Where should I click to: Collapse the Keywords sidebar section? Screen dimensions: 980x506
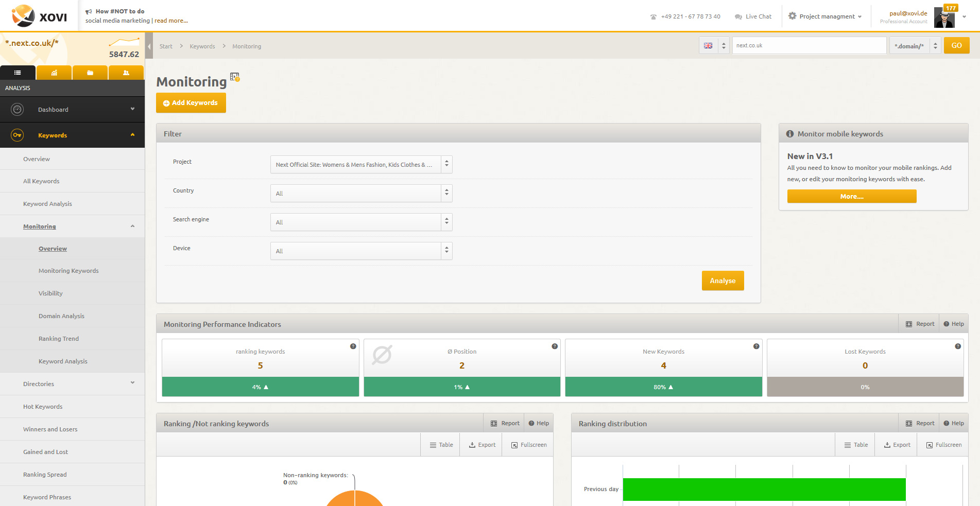132,135
